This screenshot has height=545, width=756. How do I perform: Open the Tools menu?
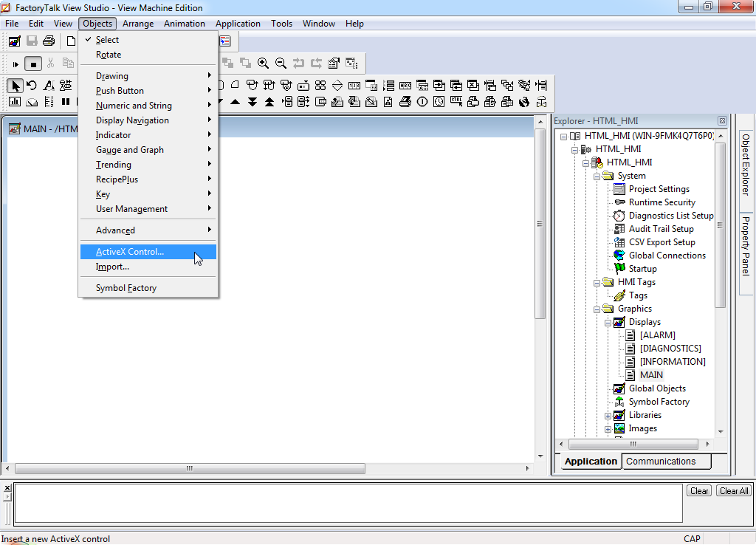pos(281,24)
